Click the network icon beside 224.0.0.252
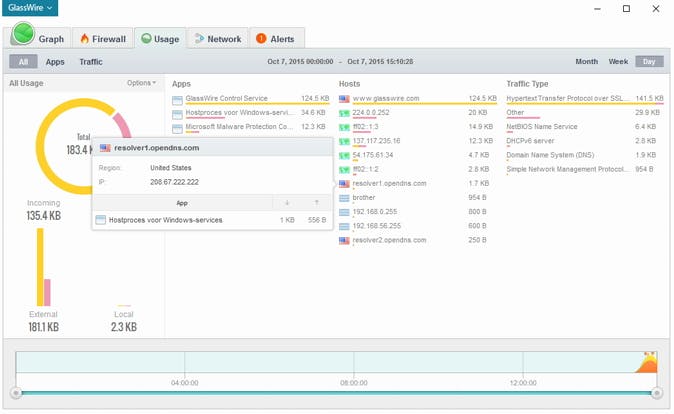Screen dimensions: 674x414 [x=344, y=113]
